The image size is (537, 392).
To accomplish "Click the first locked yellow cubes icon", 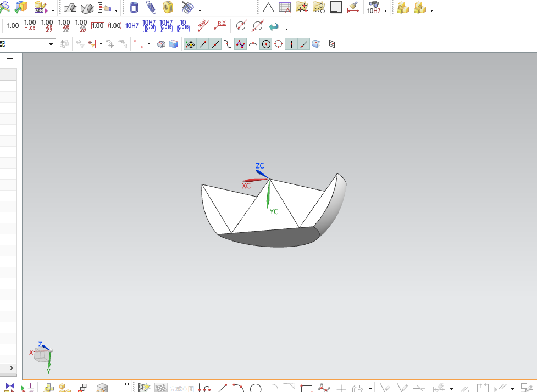I will (x=403, y=7).
